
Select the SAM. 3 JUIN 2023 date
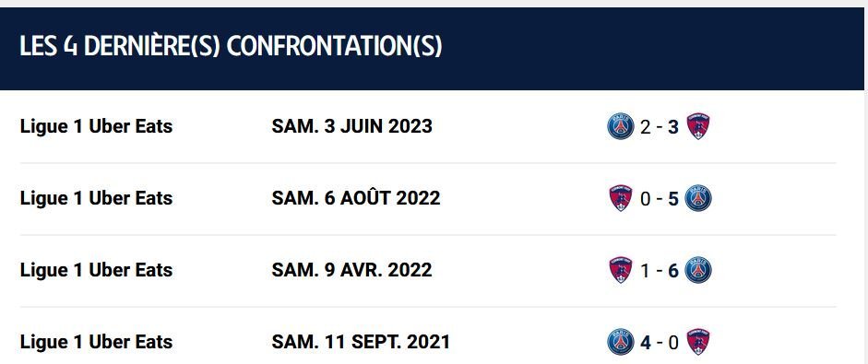point(351,126)
